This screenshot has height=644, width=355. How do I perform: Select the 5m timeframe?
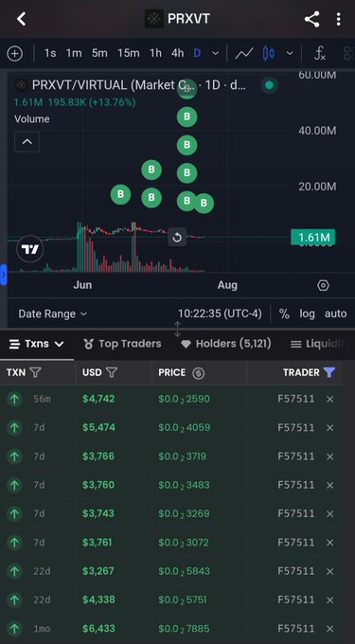(99, 53)
